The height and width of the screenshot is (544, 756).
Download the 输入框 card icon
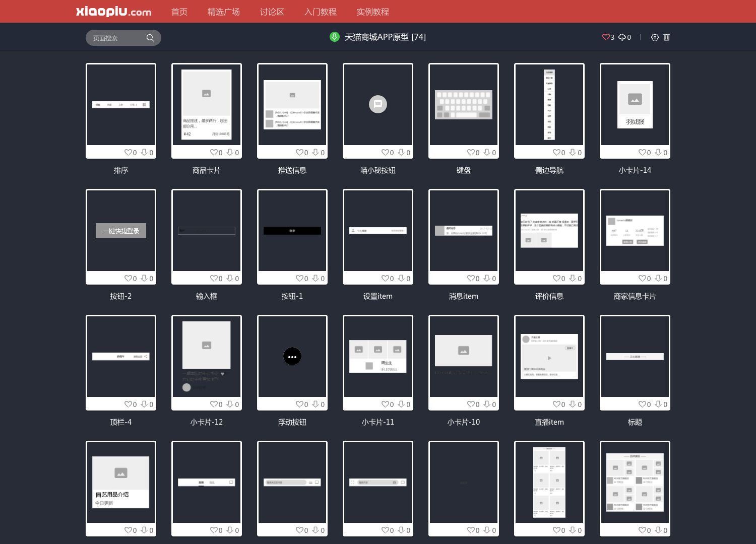click(230, 278)
